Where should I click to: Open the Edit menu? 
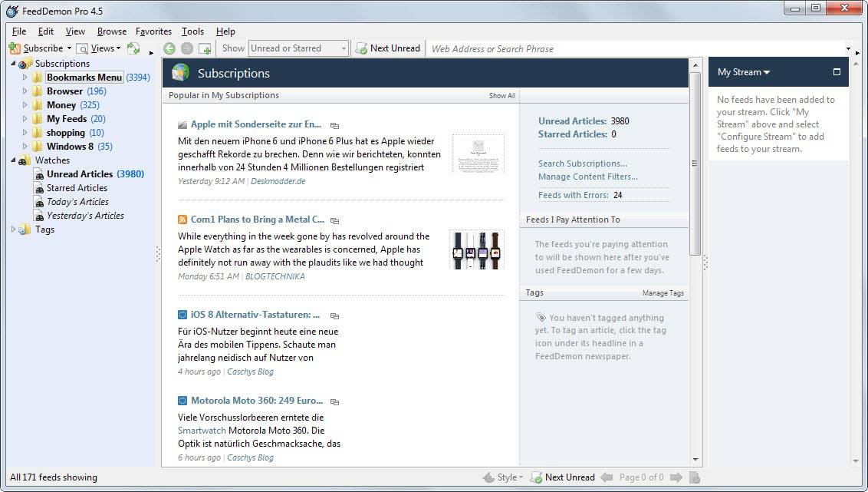tap(45, 31)
